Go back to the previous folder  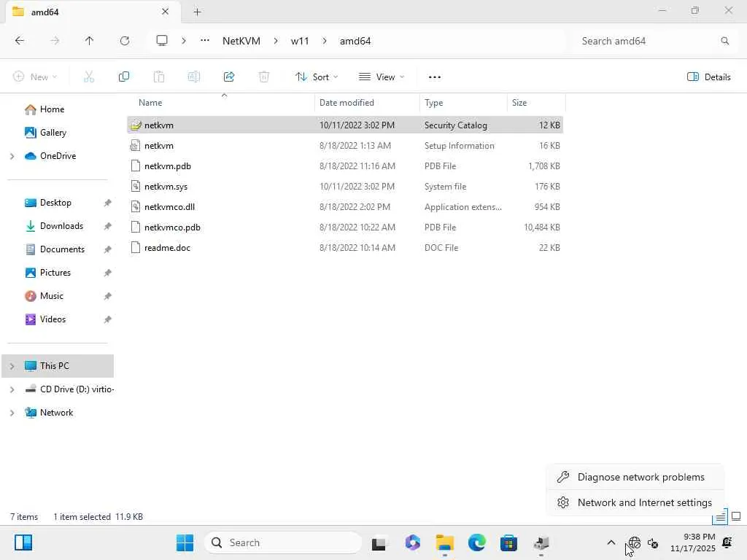(20, 41)
